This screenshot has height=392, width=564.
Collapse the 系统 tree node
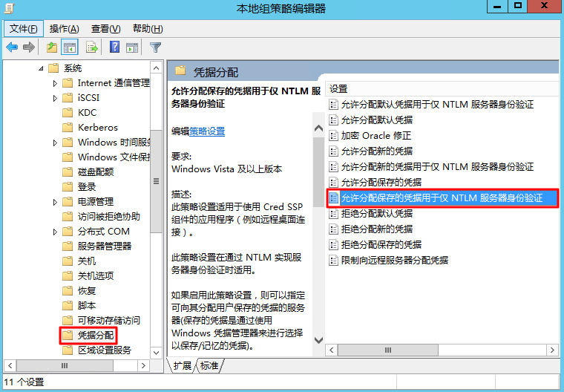tap(41, 68)
